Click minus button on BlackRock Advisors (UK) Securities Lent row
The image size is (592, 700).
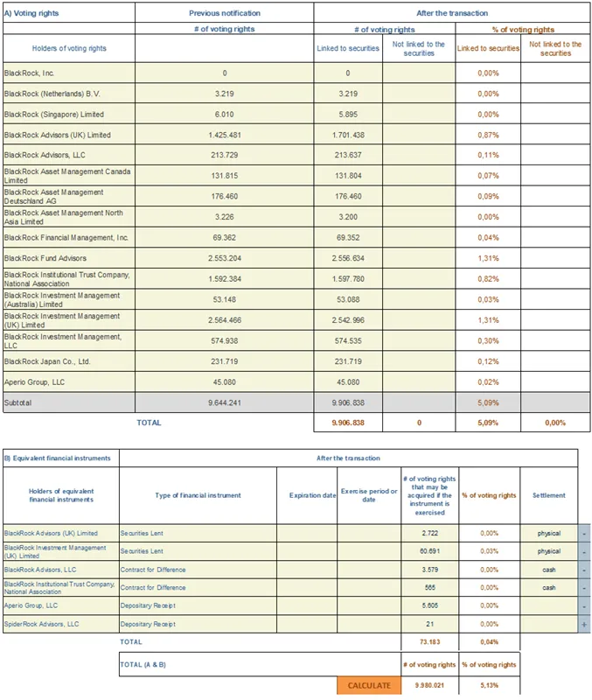tap(584, 533)
